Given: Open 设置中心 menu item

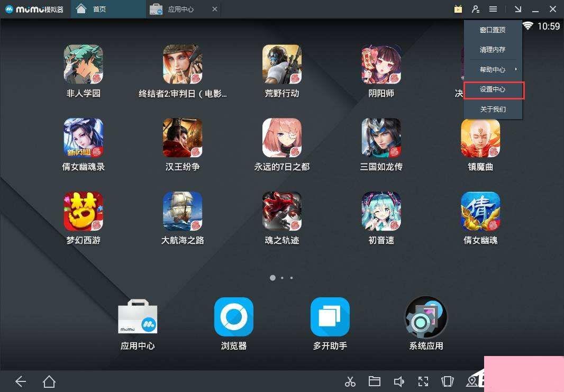Looking at the screenshot, I should click(x=494, y=89).
